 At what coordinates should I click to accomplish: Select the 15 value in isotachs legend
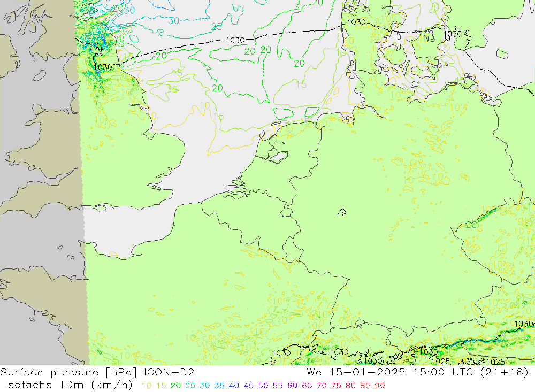(x=160, y=385)
